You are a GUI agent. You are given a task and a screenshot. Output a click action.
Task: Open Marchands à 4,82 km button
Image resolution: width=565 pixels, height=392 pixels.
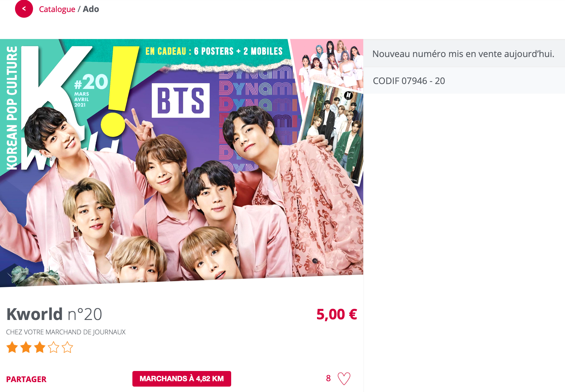[182, 379]
